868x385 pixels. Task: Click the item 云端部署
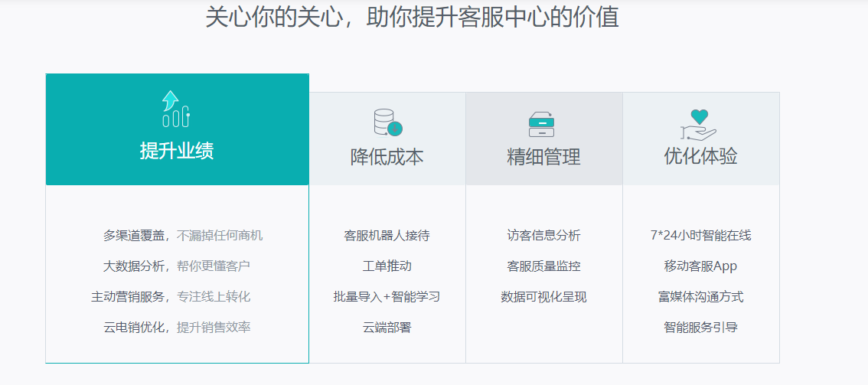coord(387,327)
